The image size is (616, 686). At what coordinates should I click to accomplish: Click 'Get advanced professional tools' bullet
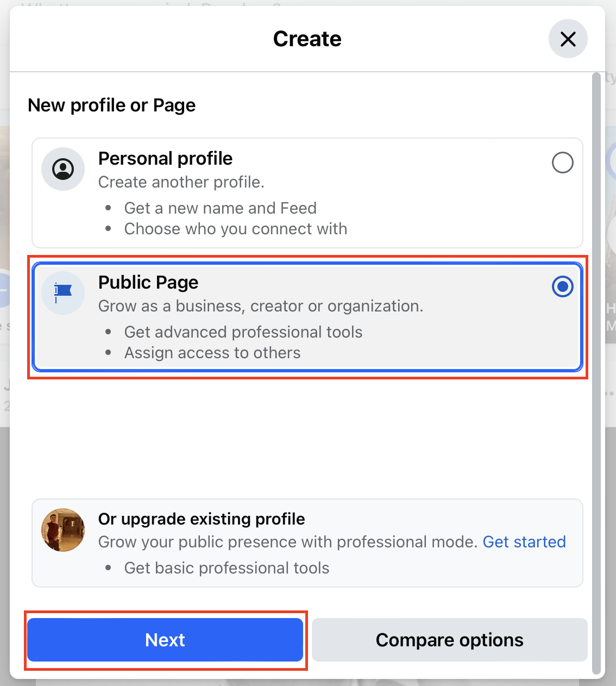point(243,332)
